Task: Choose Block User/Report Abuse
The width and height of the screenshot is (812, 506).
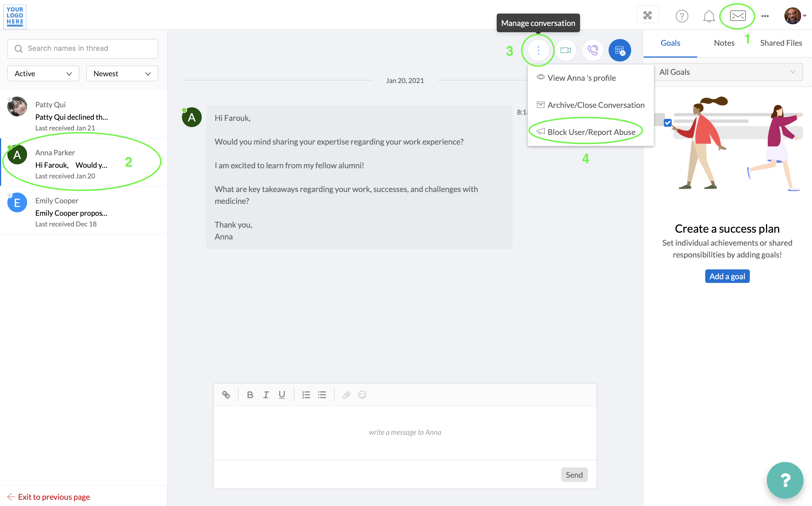Action: [x=590, y=132]
